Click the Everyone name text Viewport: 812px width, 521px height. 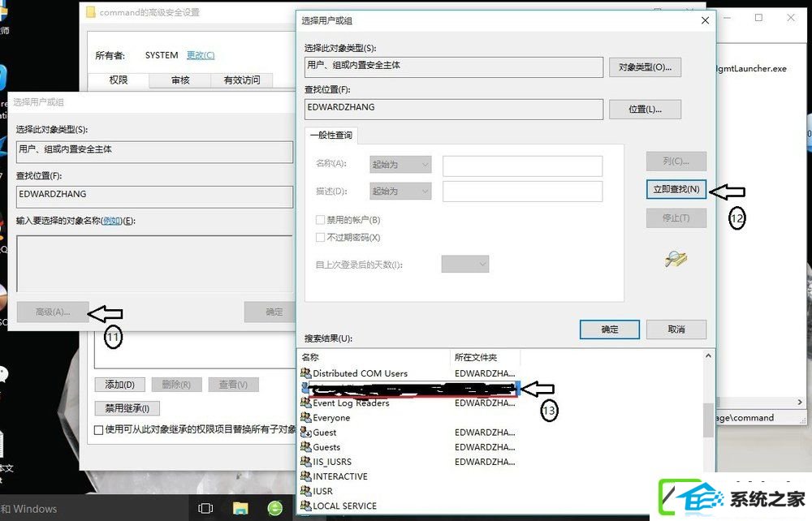tap(331, 418)
